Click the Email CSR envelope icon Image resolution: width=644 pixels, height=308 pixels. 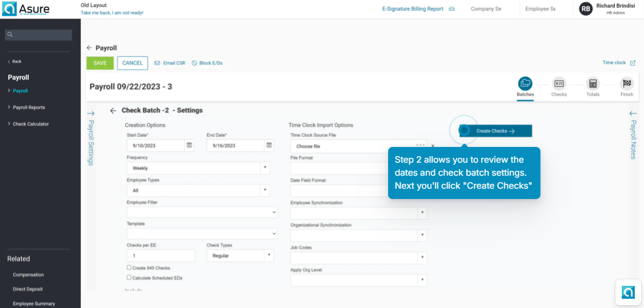pos(157,63)
